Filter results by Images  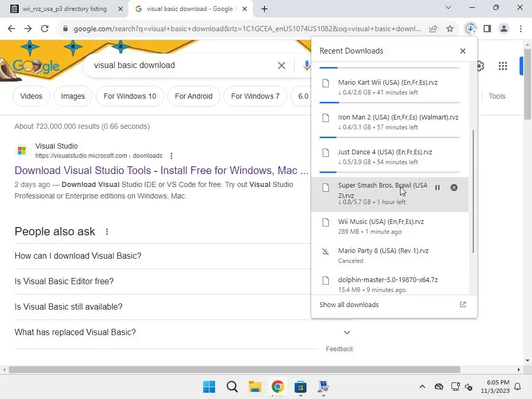pos(73,96)
